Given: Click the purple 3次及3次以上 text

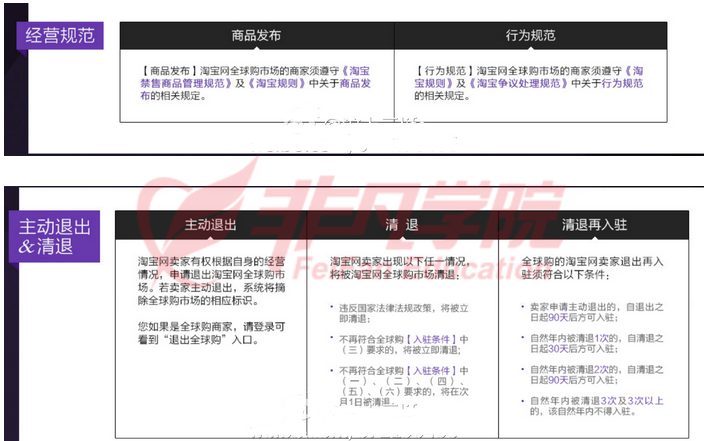Looking at the screenshot, I should (632, 400).
